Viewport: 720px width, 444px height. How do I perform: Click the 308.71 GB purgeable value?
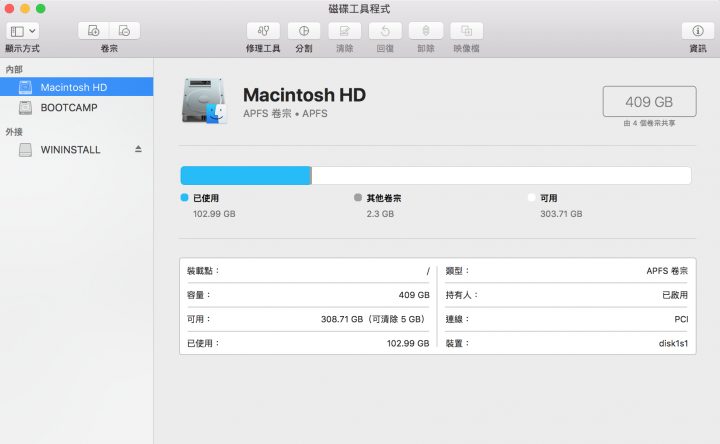coord(374,319)
